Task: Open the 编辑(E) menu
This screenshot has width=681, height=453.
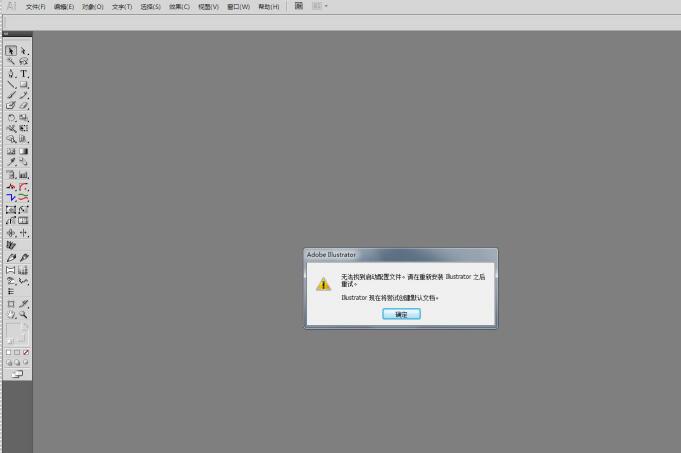Action: click(x=64, y=6)
